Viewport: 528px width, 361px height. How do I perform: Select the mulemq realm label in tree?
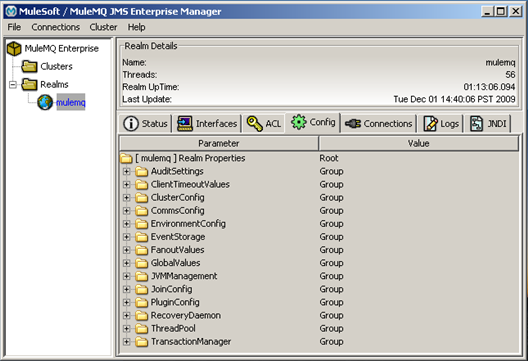[x=71, y=102]
